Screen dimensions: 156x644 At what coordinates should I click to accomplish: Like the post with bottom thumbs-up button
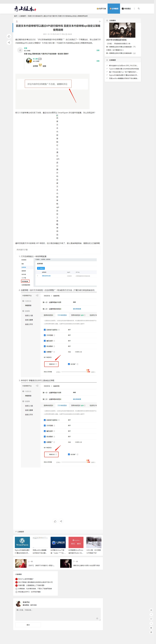[x=55, y=521]
